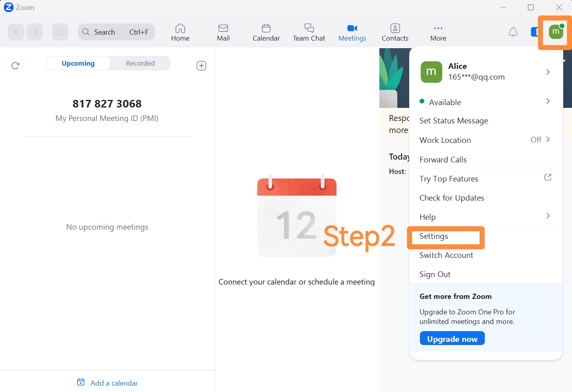Viewport: 572px width, 392px height.
Task: Open the Team Chat tab
Action: (309, 32)
